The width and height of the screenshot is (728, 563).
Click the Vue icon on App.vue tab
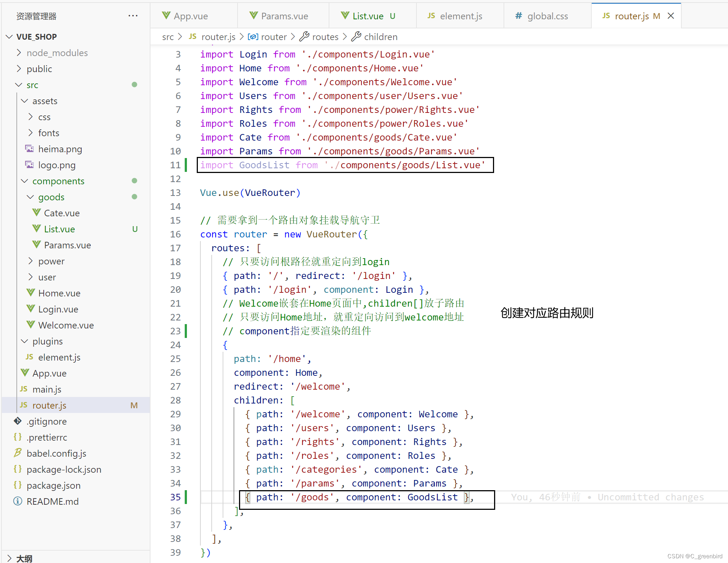pos(166,15)
